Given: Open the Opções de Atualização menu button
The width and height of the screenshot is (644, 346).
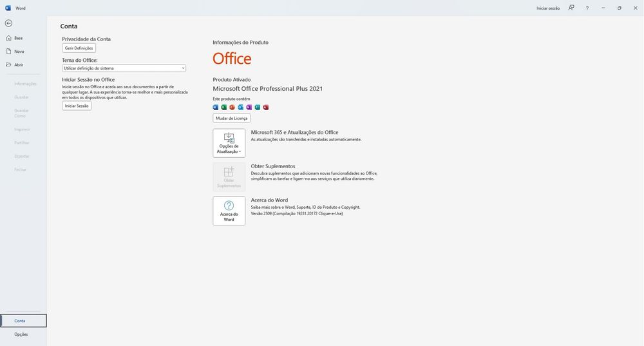Looking at the screenshot, I should point(229,143).
